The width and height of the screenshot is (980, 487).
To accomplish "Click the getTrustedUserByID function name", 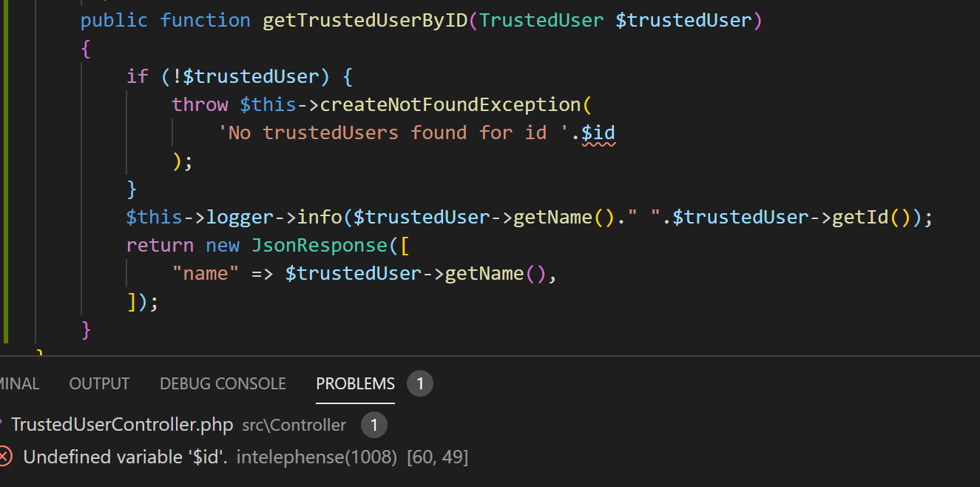I will (x=365, y=20).
